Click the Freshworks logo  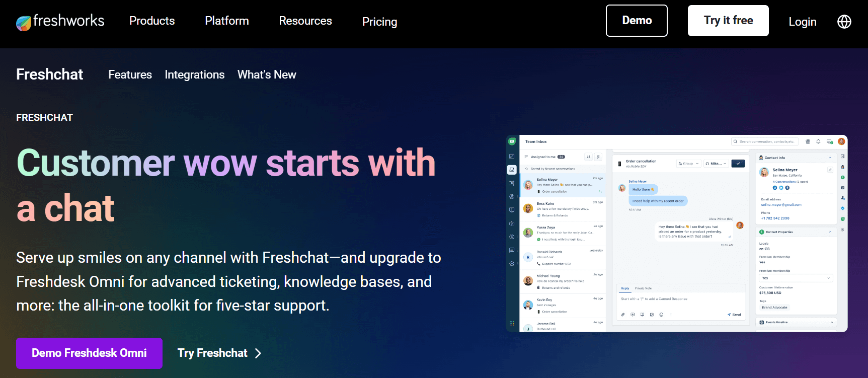click(60, 22)
